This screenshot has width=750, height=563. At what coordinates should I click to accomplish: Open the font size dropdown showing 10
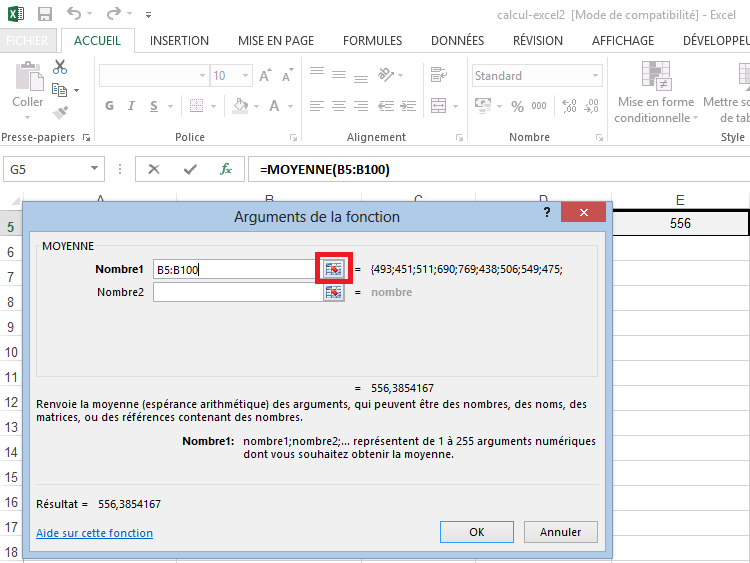[x=245, y=76]
